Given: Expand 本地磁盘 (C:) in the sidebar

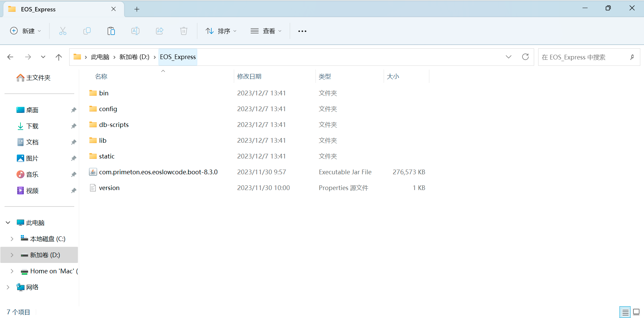Looking at the screenshot, I should click(x=12, y=238).
